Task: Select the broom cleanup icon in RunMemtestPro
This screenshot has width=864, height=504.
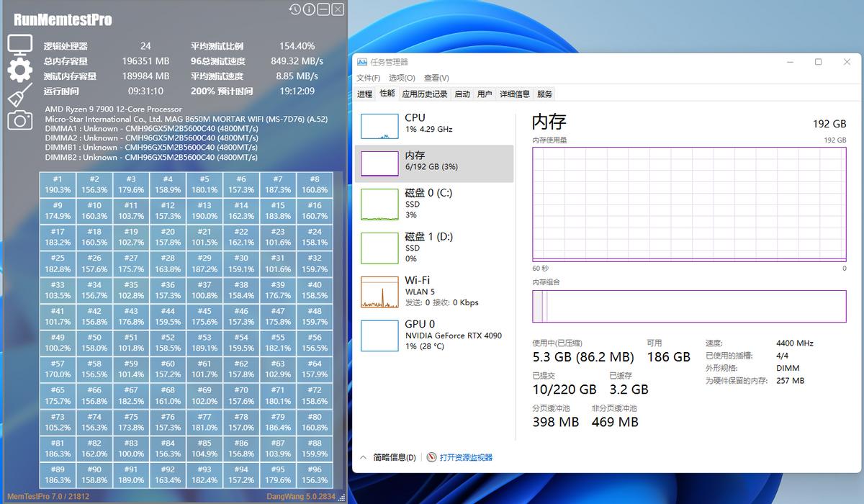Action: (19, 96)
